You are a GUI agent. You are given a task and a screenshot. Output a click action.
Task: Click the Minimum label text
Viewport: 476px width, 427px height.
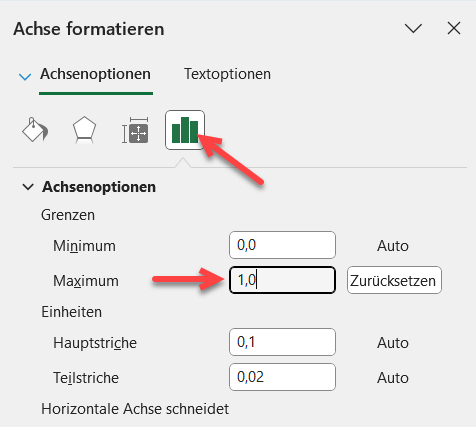84,246
